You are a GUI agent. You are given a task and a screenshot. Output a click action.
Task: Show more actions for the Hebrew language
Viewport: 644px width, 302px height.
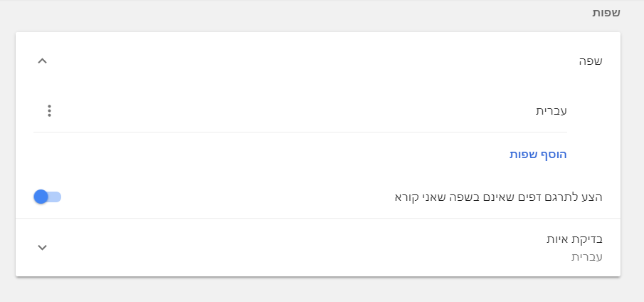pyautogui.click(x=49, y=111)
